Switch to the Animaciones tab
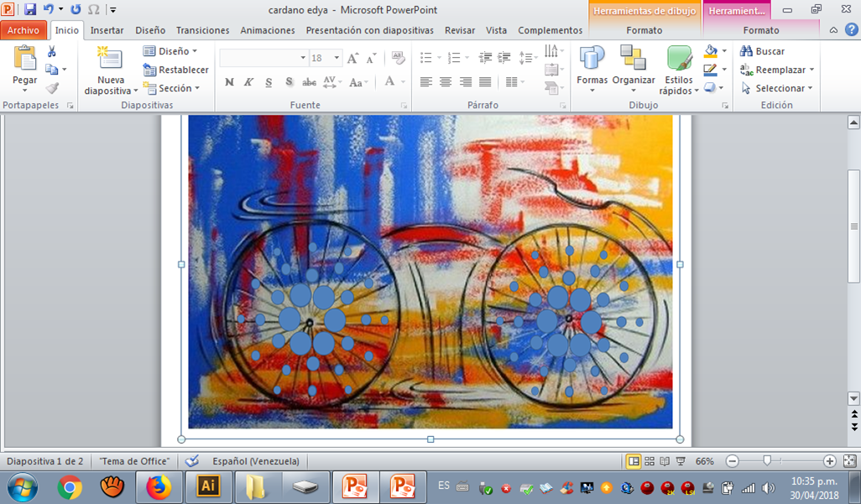The width and height of the screenshot is (861, 504). (268, 30)
